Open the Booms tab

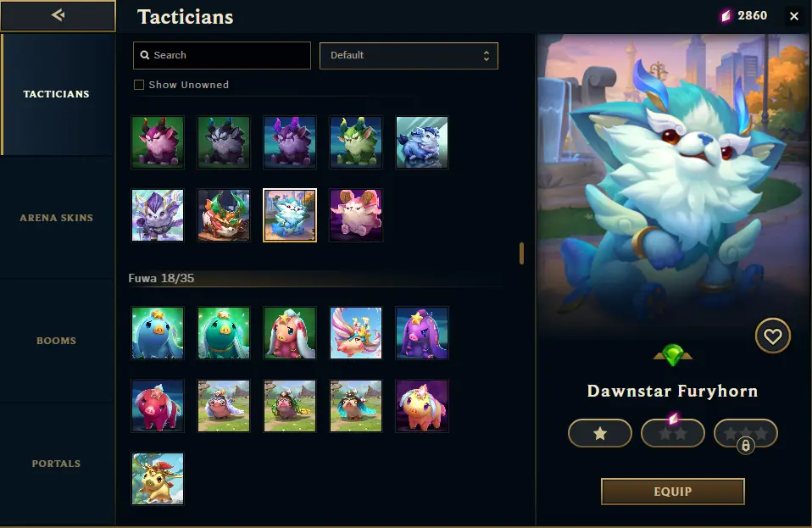click(x=57, y=341)
